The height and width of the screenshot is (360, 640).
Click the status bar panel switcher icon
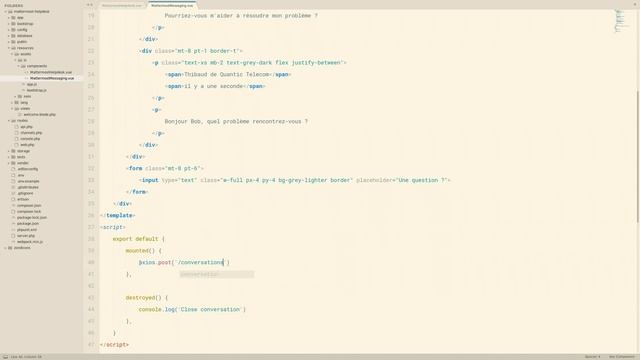(x=5, y=357)
